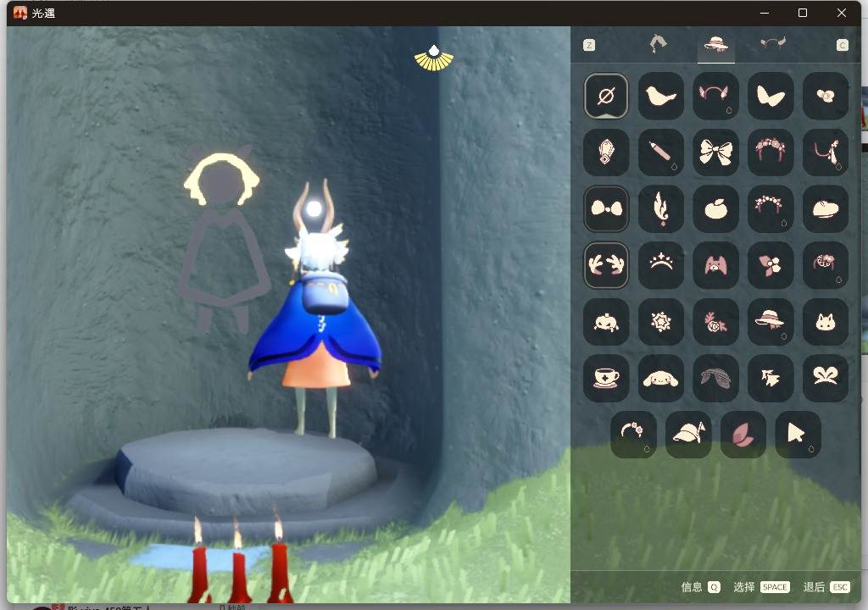
Task: Choose the bird head accessory
Action: tap(661, 96)
